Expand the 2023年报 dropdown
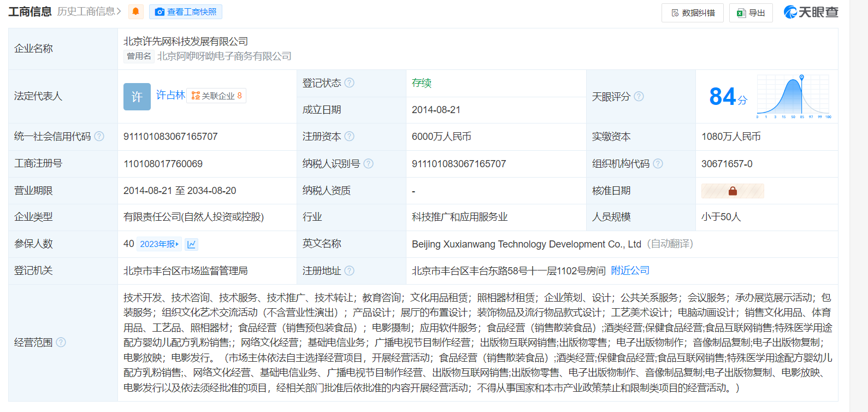 [x=158, y=244]
